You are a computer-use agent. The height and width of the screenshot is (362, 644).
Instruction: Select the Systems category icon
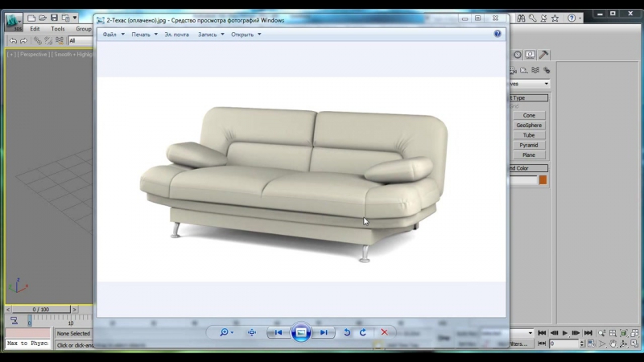click(547, 70)
